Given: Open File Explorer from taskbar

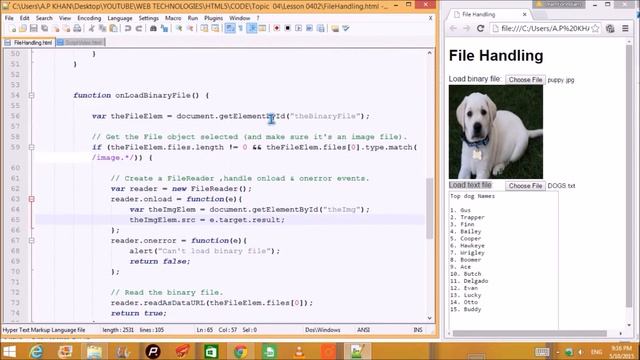Looking at the screenshot, I should [x=94, y=351].
